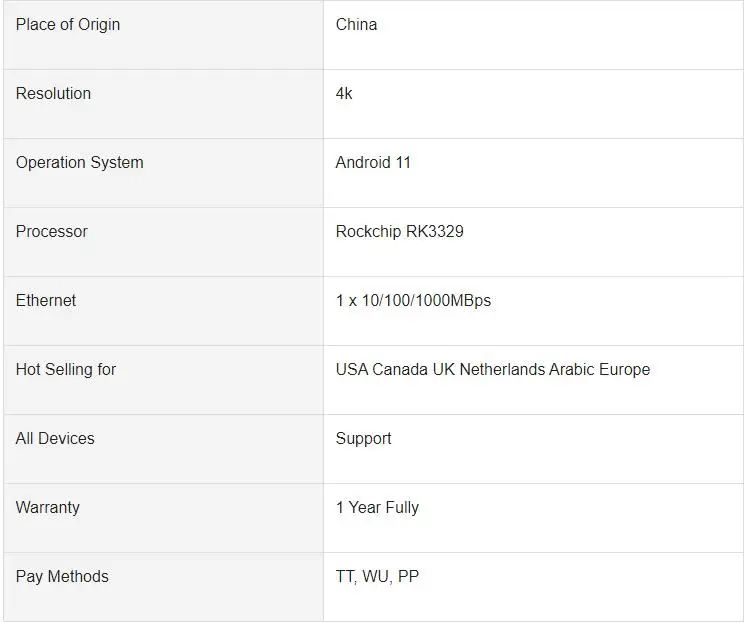
Task: Click the "Place of Origin" label
Action: (x=68, y=24)
